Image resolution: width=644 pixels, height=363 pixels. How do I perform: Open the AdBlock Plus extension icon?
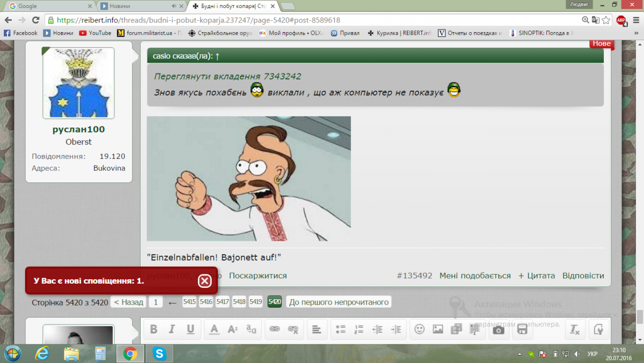621,20
